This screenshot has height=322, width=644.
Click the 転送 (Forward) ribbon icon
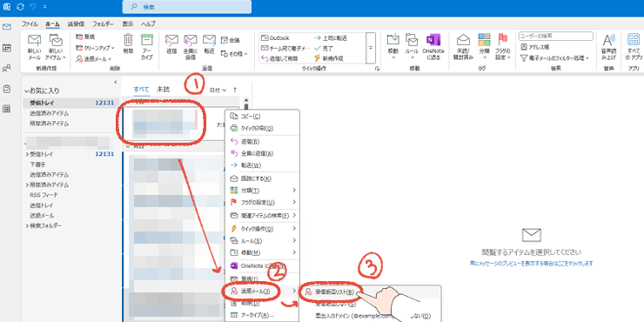(x=209, y=44)
